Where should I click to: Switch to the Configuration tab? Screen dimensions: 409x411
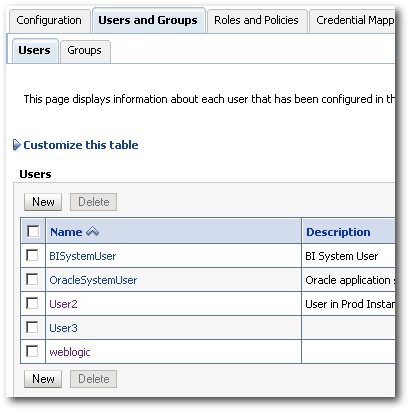click(49, 21)
